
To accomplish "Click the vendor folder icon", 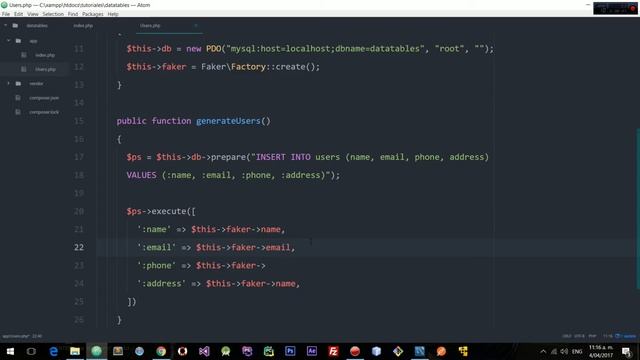I will (18, 84).
